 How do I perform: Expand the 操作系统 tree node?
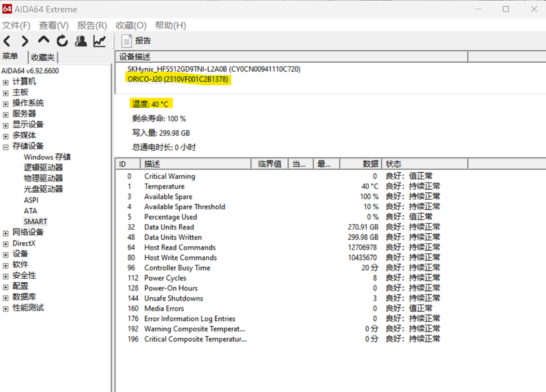[5, 104]
